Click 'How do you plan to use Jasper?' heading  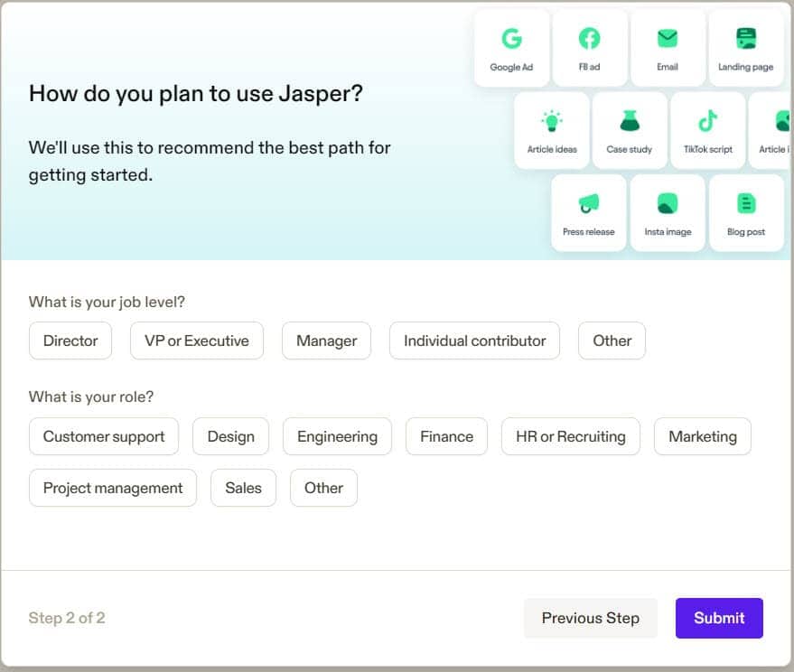pos(196,94)
